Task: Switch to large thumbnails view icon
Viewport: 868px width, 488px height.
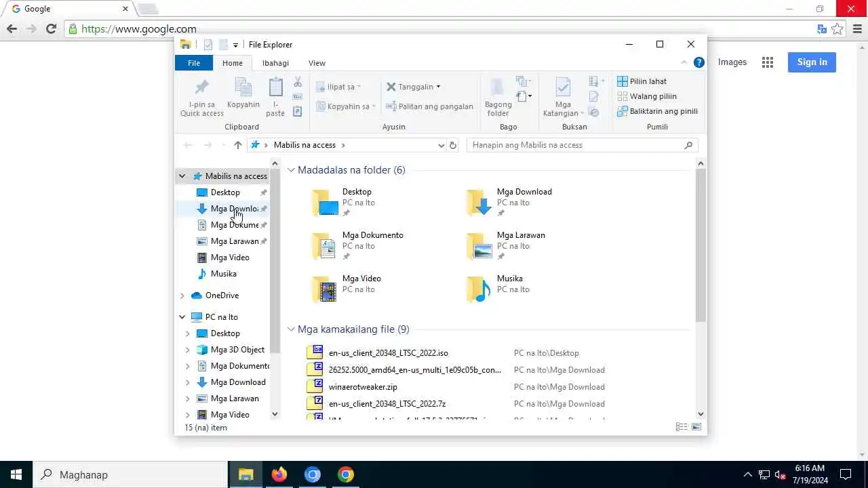Action: [696, 427]
